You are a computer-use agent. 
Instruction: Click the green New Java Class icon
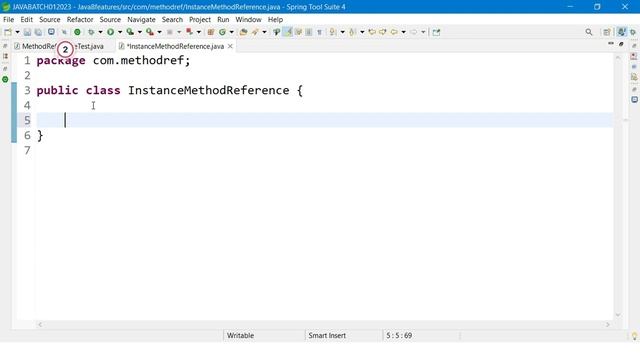click(222, 32)
